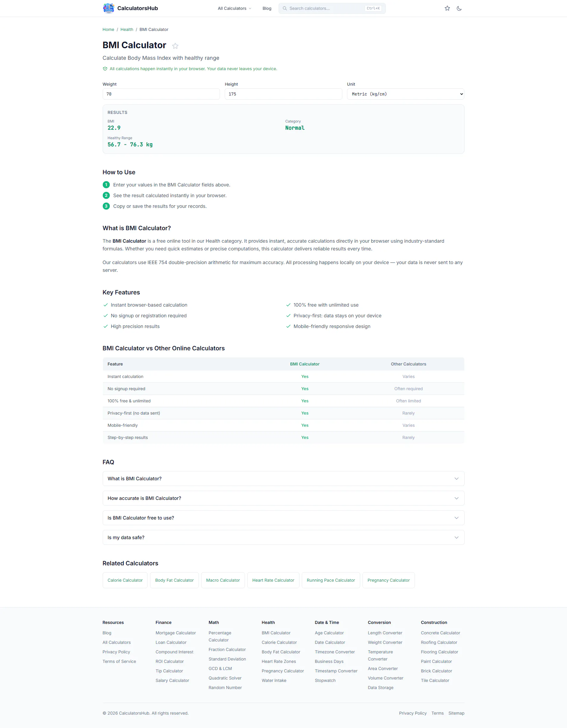Open Random Number in the Math list

226,688
